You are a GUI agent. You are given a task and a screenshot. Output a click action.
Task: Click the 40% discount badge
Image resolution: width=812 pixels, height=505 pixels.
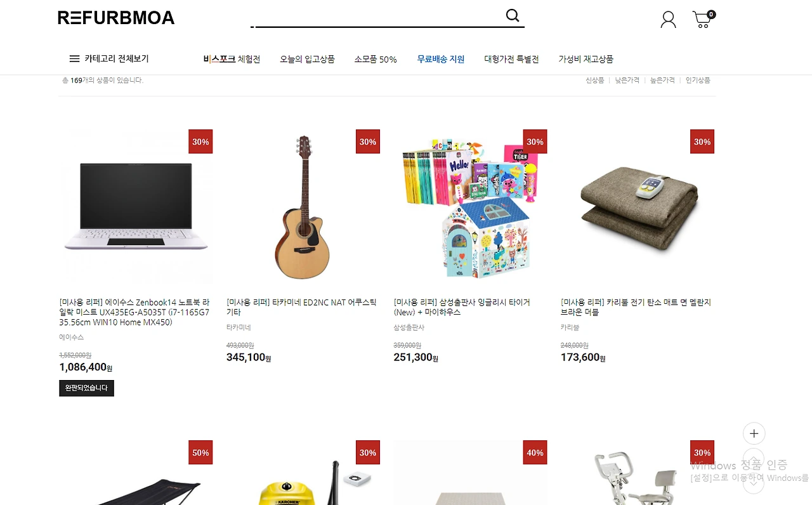pyautogui.click(x=535, y=452)
